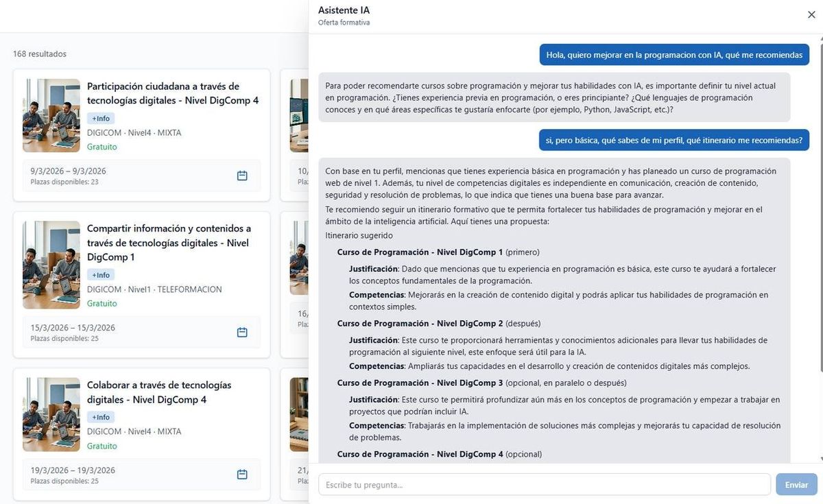
Task: Click 'Gratuito' label on Participación ciudadana card
Action: [102, 147]
